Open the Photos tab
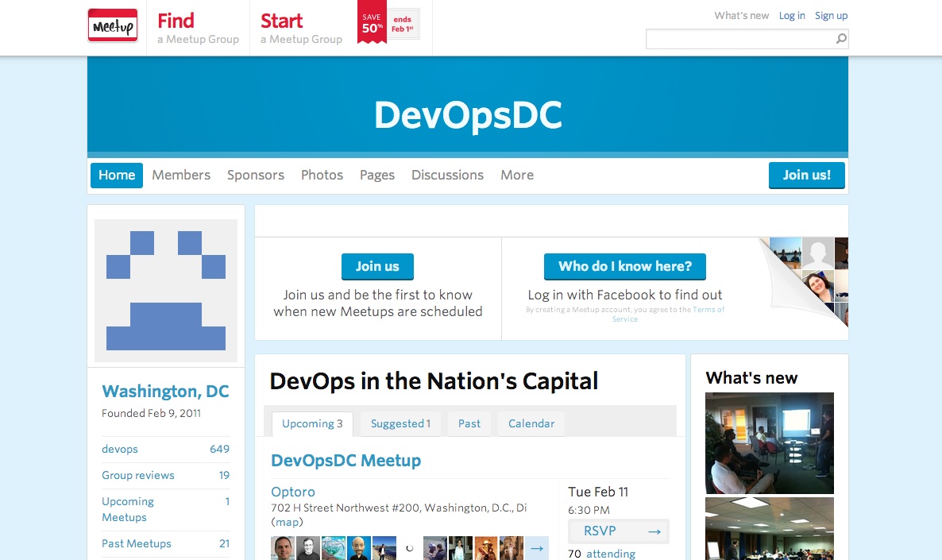942x560 pixels. click(322, 175)
